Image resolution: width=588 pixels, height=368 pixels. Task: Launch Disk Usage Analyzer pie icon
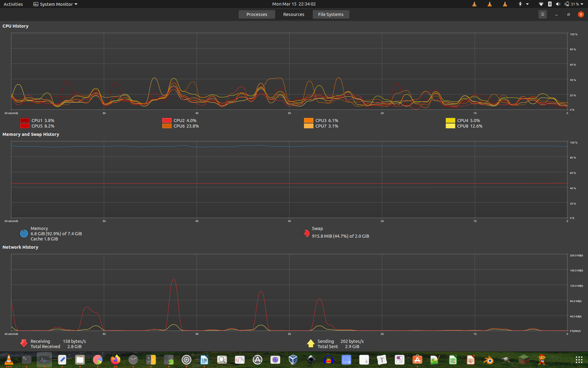click(98, 360)
